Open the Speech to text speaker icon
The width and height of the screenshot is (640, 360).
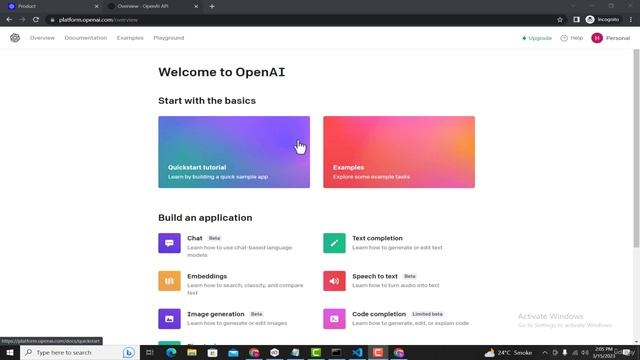point(334,281)
